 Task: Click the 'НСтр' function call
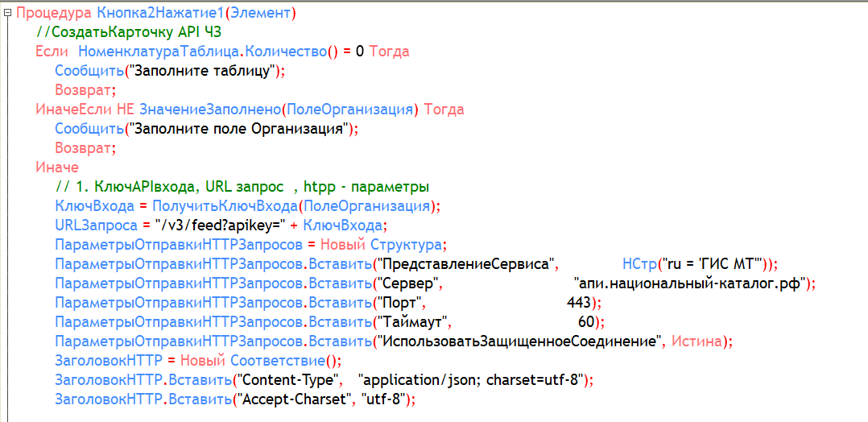tap(639, 264)
